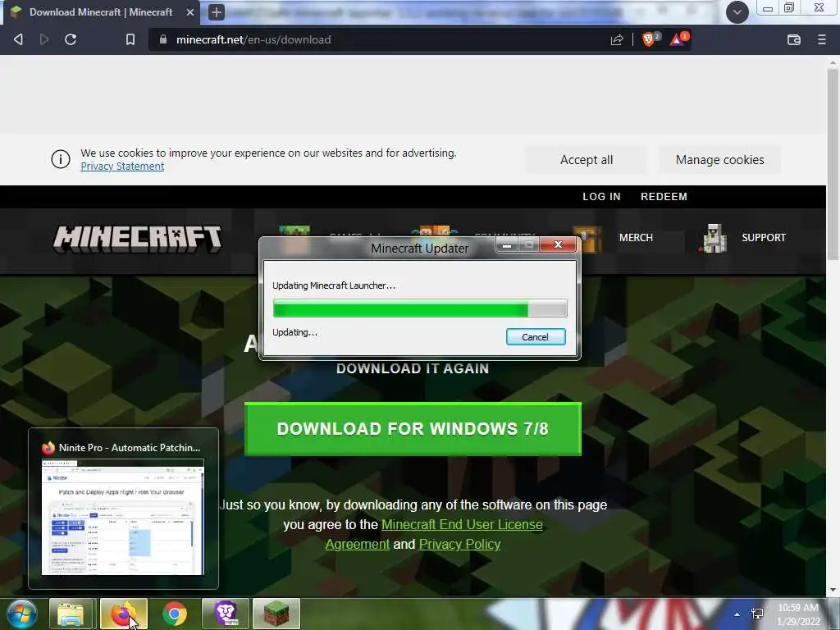This screenshot has height=630, width=840.
Task: Minimize the Minecraft Updater dialog
Action: (x=507, y=245)
